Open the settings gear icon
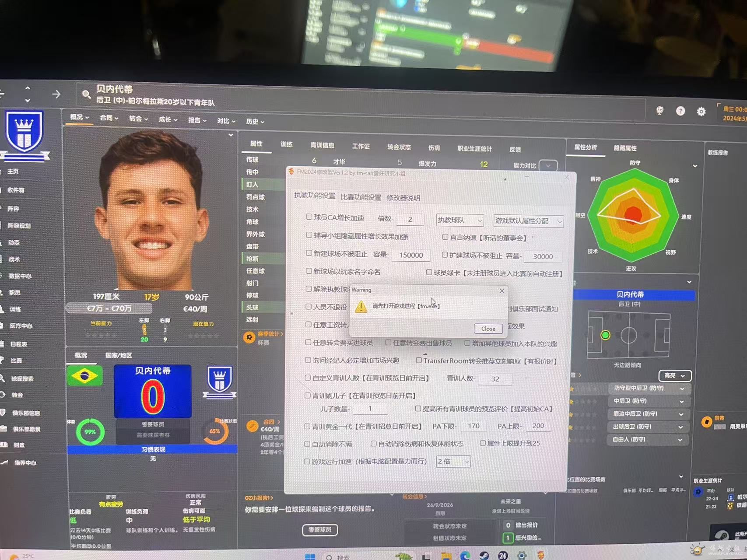This screenshot has height=560, width=747. [x=701, y=112]
